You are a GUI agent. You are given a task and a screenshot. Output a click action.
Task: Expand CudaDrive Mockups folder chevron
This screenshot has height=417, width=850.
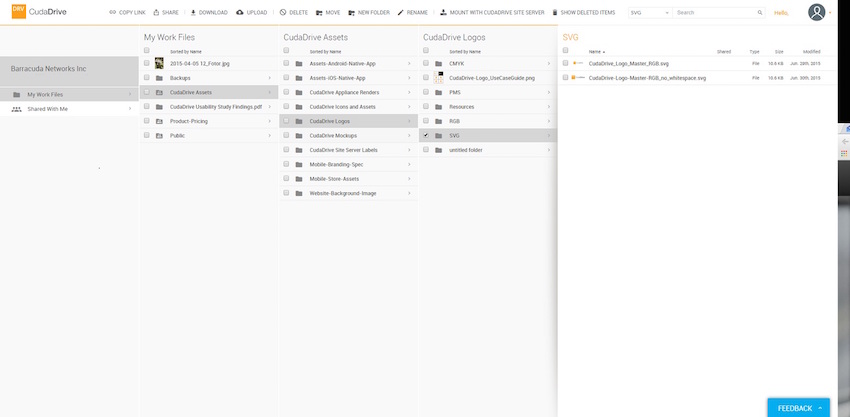pos(409,136)
